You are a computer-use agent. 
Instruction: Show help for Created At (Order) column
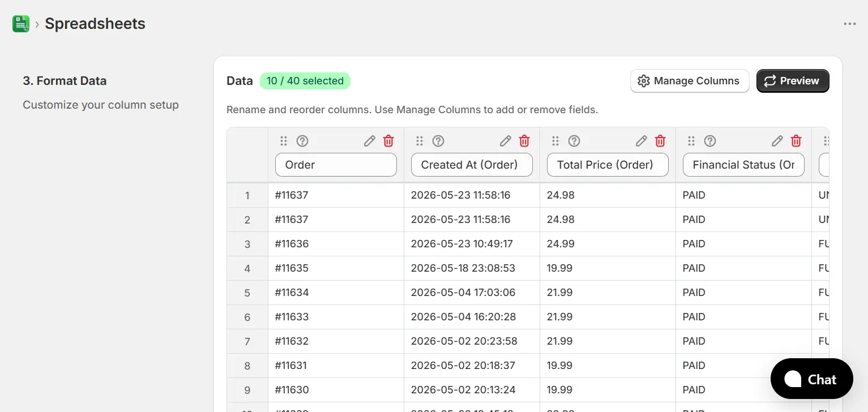click(x=438, y=141)
